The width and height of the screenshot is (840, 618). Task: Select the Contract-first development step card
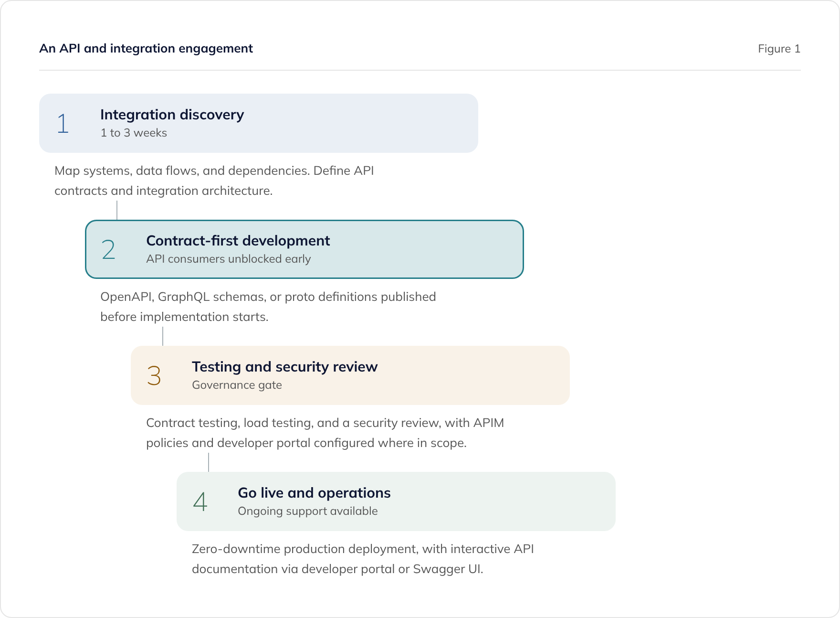point(304,249)
